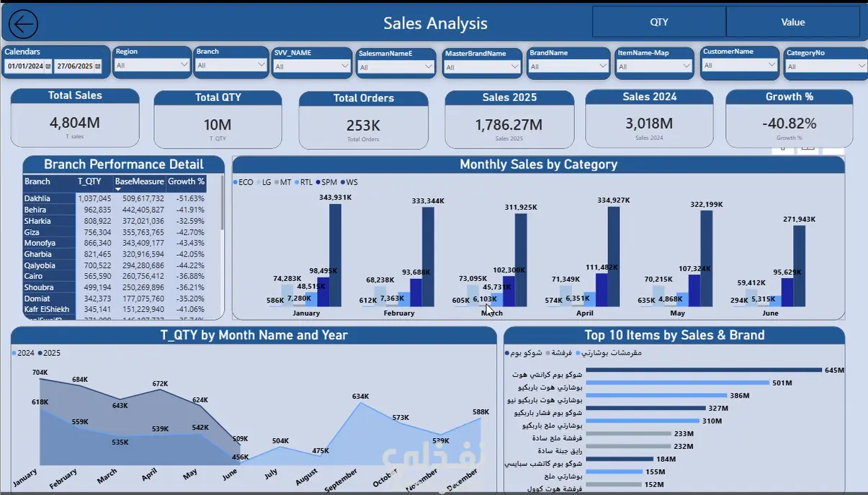Edit the start date field 01/01/2024

pos(24,66)
